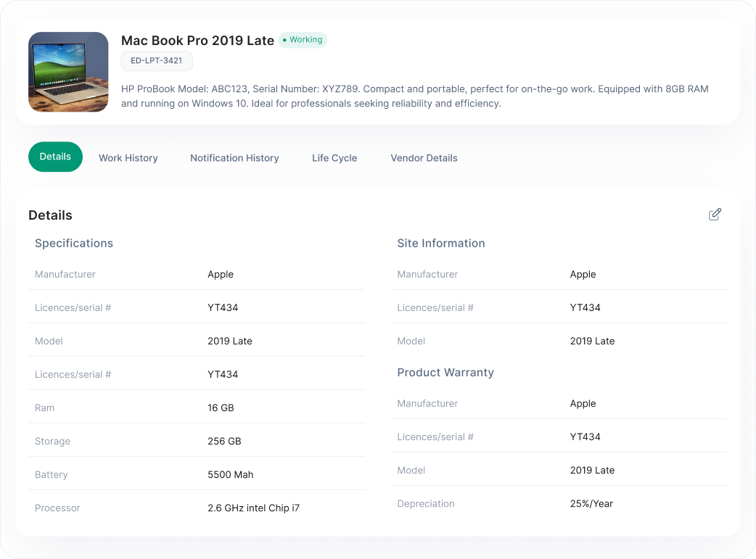
Task: Show the Vendor Details tab
Action: pos(424,158)
